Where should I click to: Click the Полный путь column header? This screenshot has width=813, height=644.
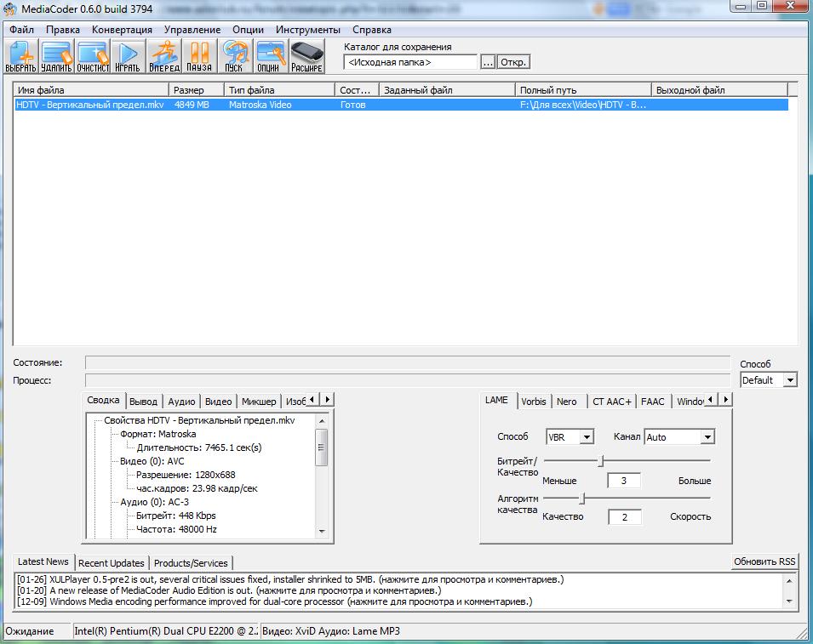[x=583, y=90]
